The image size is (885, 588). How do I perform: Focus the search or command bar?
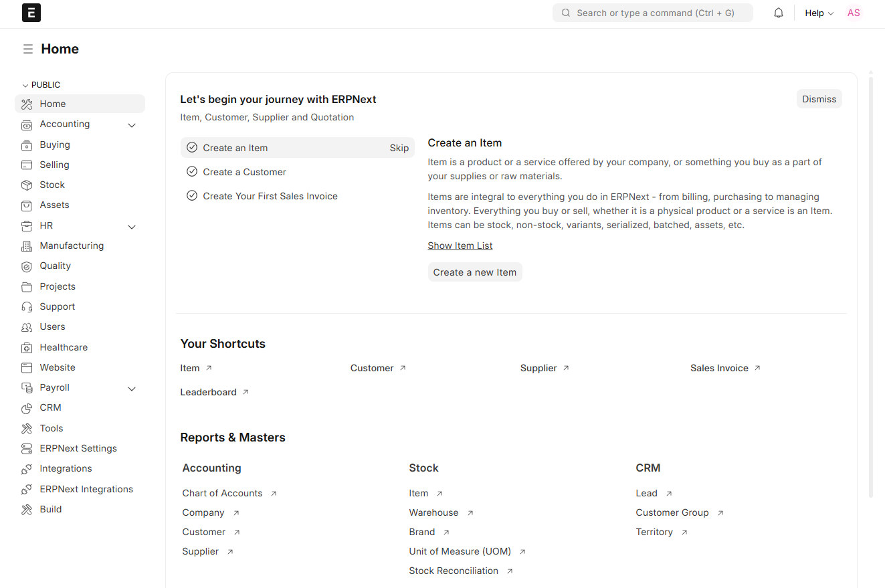(x=653, y=13)
